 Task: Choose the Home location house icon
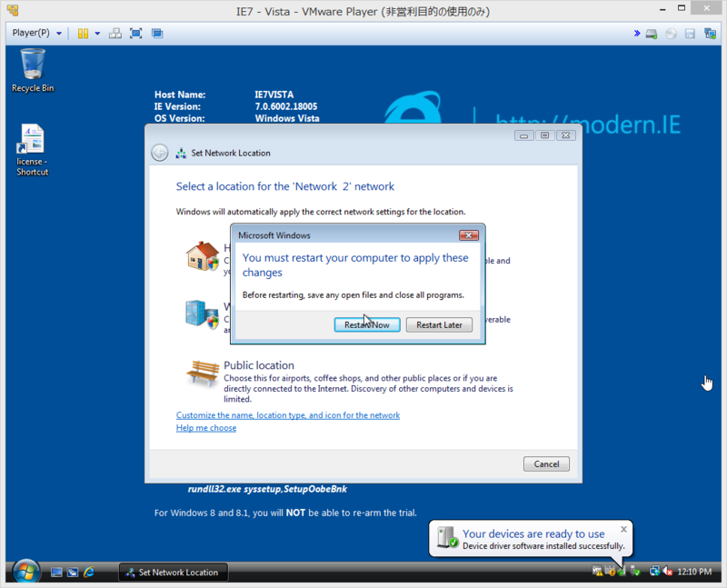(x=203, y=256)
